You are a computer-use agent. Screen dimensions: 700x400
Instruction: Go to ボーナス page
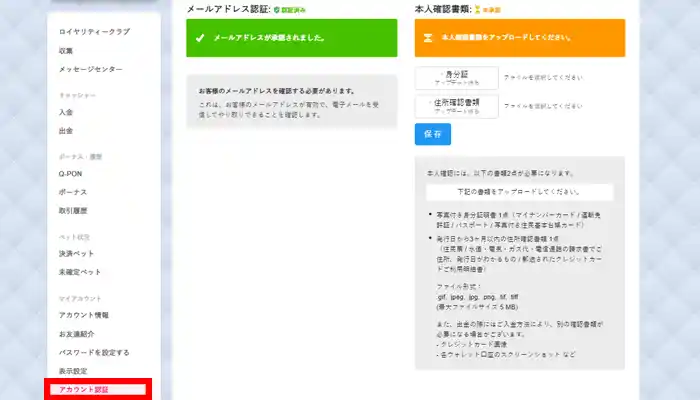[x=72, y=191]
